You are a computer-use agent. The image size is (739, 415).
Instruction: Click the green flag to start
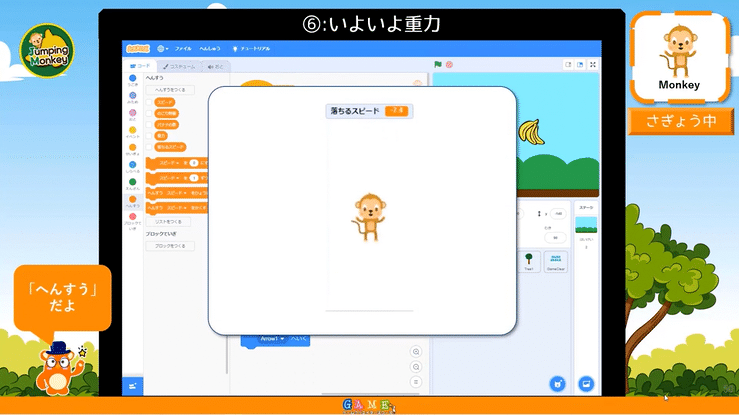(x=438, y=65)
